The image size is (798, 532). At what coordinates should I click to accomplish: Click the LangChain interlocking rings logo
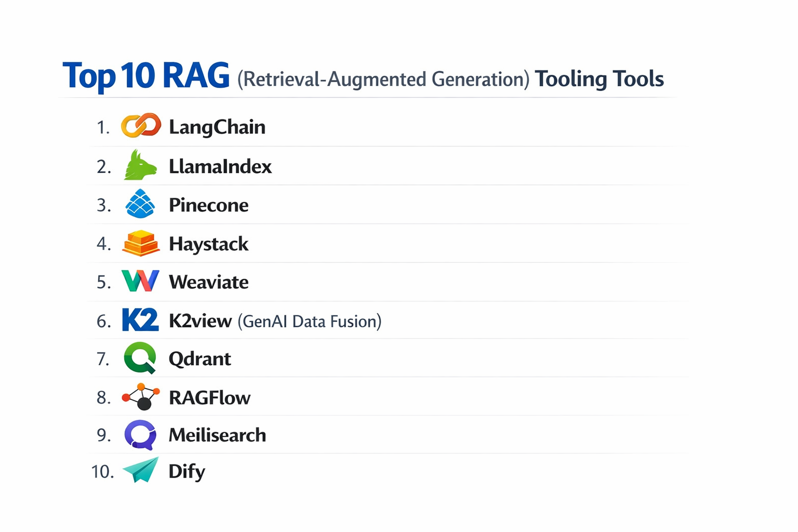tap(140, 125)
